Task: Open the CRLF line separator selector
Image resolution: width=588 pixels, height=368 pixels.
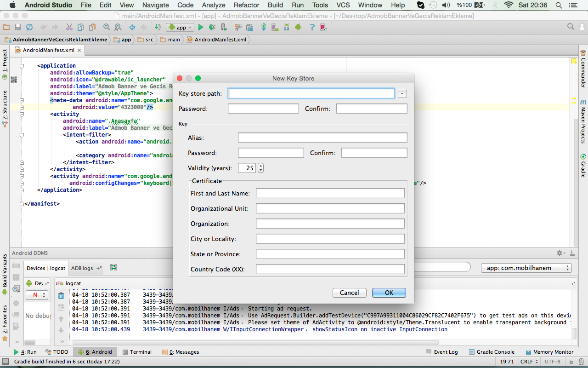Action: [x=529, y=362]
